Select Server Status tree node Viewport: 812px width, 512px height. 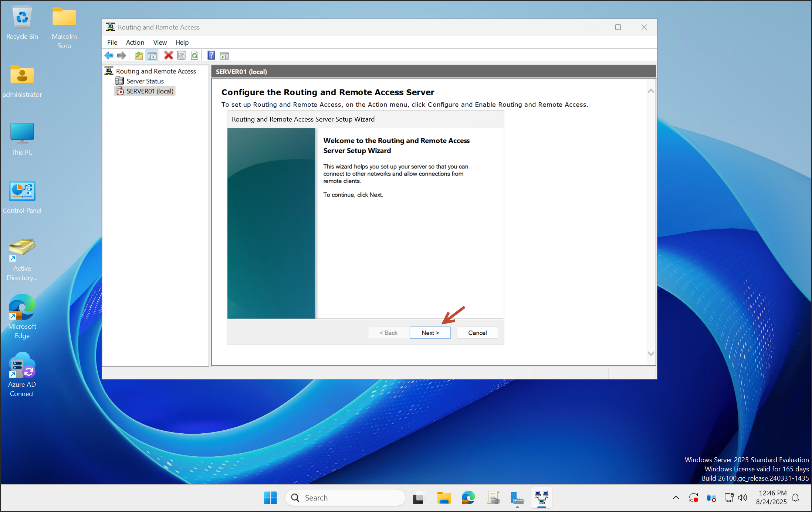145,81
